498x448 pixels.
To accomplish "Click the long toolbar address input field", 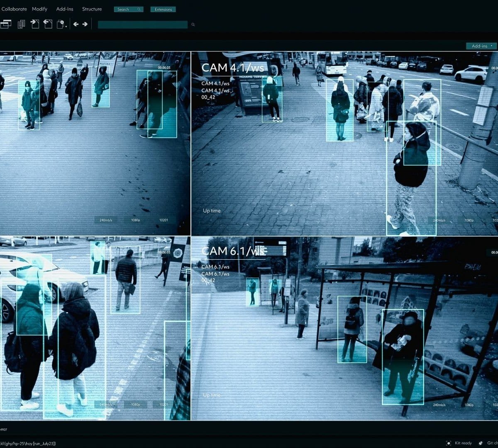I will pos(142,25).
